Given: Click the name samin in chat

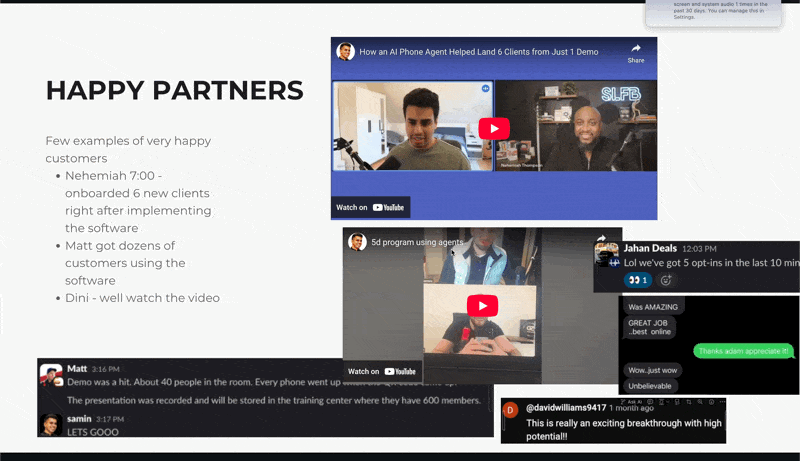Looking at the screenshot, I should click(79, 419).
